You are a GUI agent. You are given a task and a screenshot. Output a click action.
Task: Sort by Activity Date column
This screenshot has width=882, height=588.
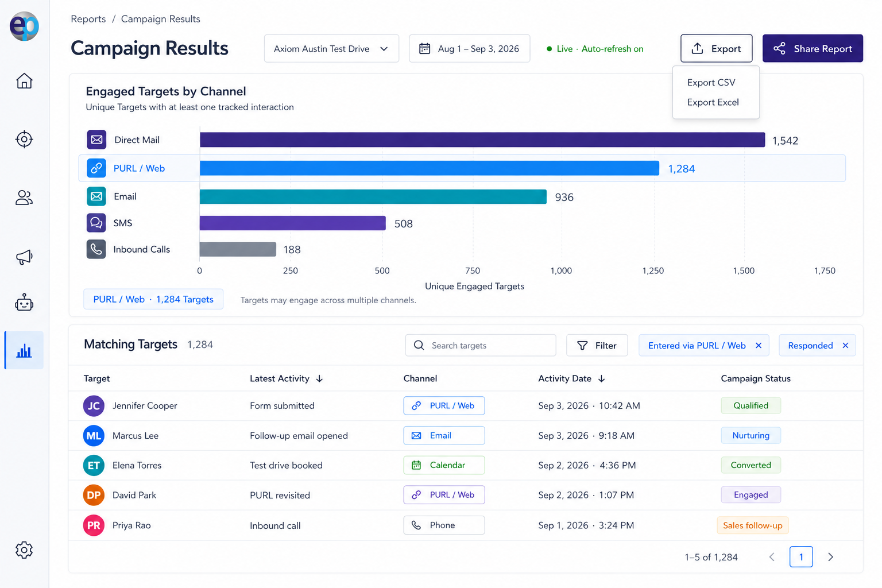[x=571, y=378]
